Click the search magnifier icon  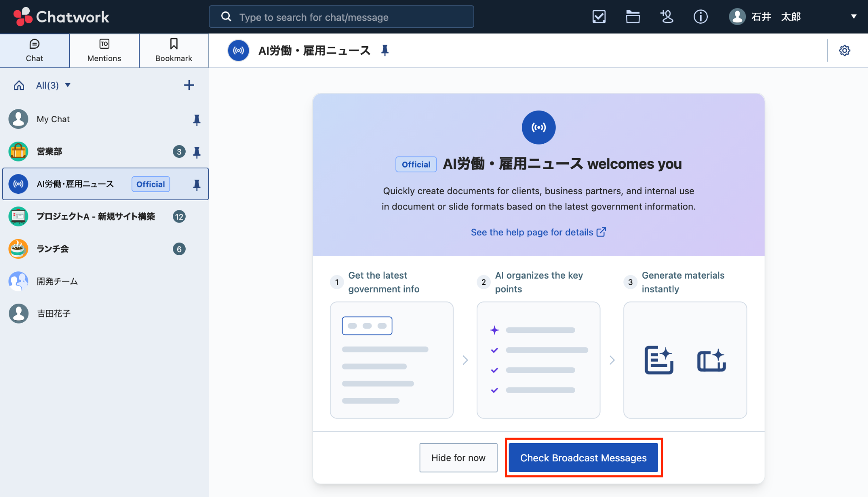pos(226,17)
